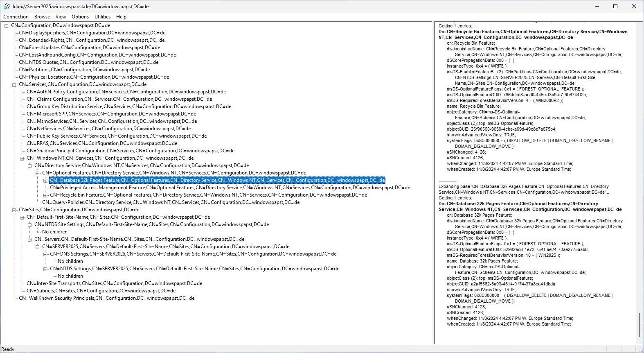The image size is (644, 353).
Task: Collapse the root CN=Configuration node
Action: 7,26
